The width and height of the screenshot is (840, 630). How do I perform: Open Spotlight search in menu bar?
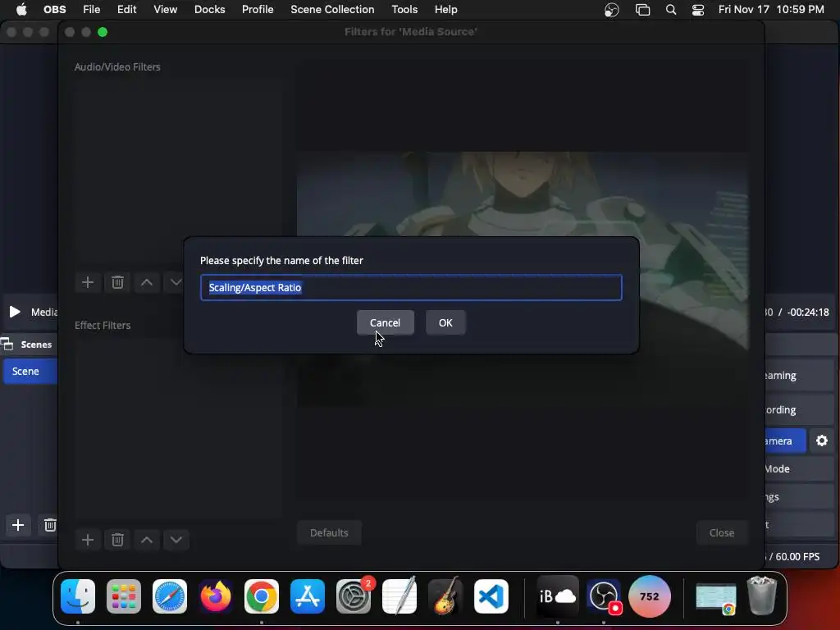[x=671, y=10]
